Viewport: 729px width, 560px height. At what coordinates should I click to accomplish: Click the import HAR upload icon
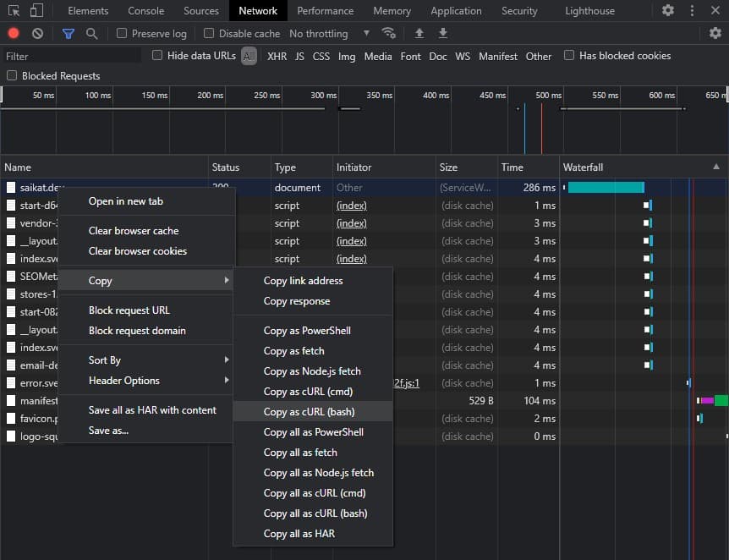[x=419, y=34]
